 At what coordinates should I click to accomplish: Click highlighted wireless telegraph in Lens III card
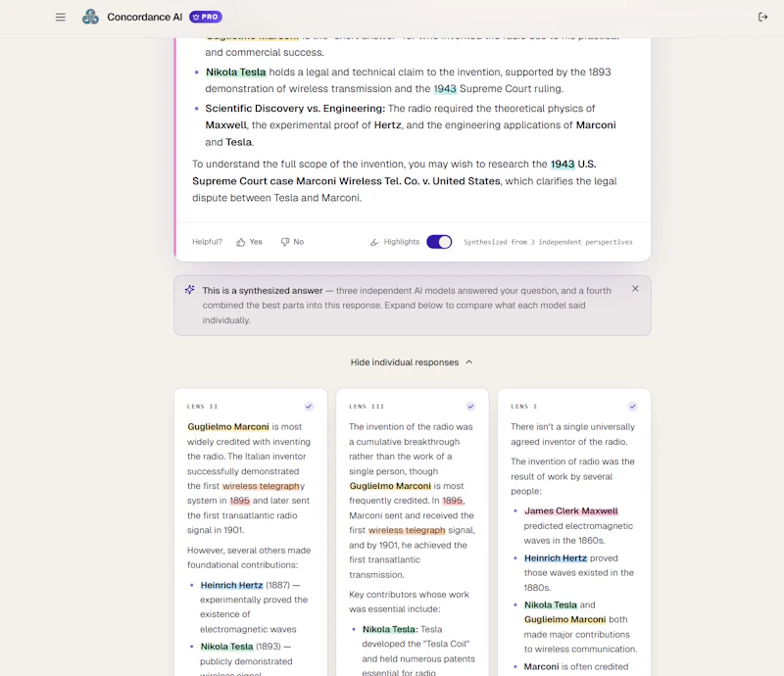pos(407,530)
